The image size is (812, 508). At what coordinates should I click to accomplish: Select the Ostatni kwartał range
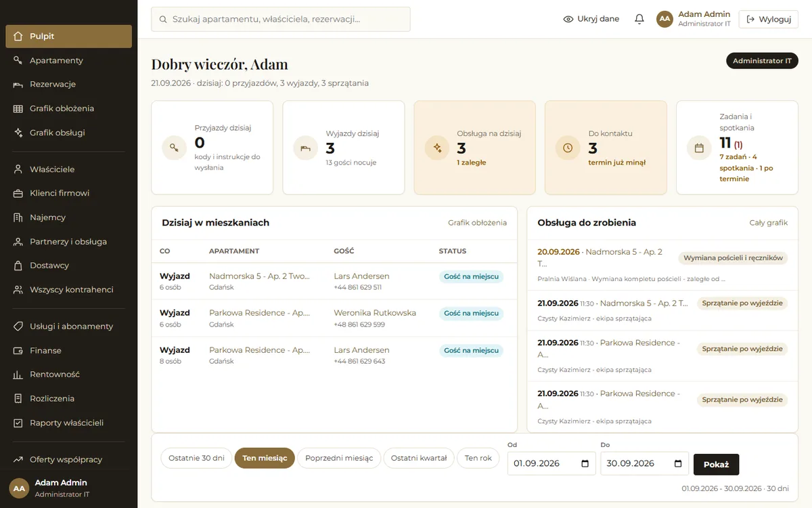tap(419, 458)
